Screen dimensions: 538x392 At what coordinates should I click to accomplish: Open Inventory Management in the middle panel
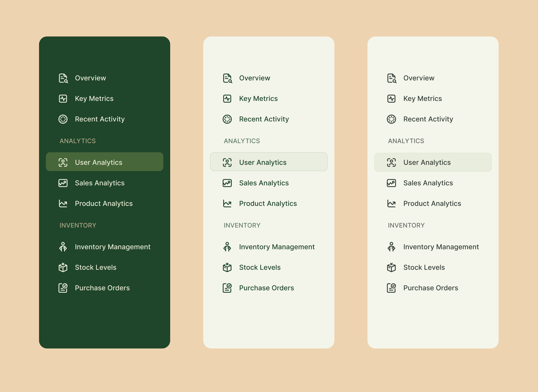[x=277, y=247]
